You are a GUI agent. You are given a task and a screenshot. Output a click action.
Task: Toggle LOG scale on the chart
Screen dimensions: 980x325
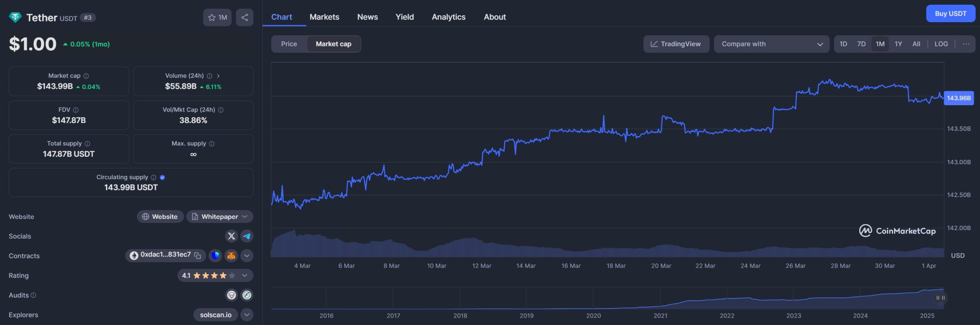(x=941, y=44)
